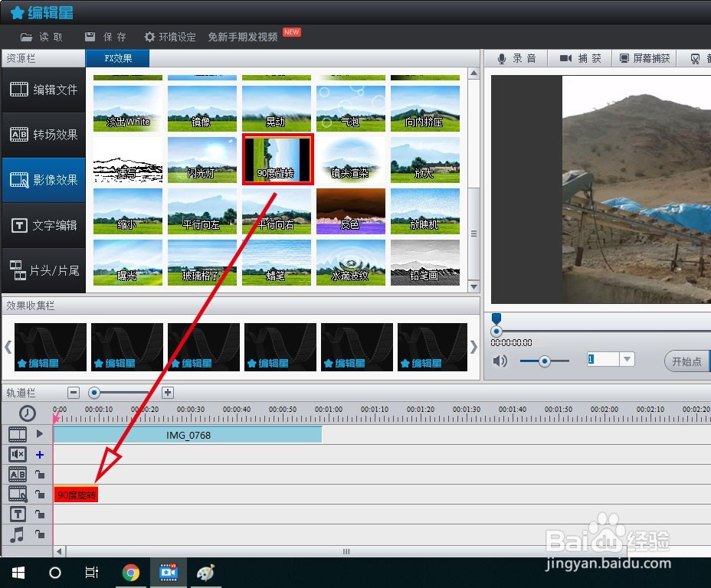Screen dimensions: 711x588
Task: Choose the 向内挤压 effect thumbnail
Action: 425,109
